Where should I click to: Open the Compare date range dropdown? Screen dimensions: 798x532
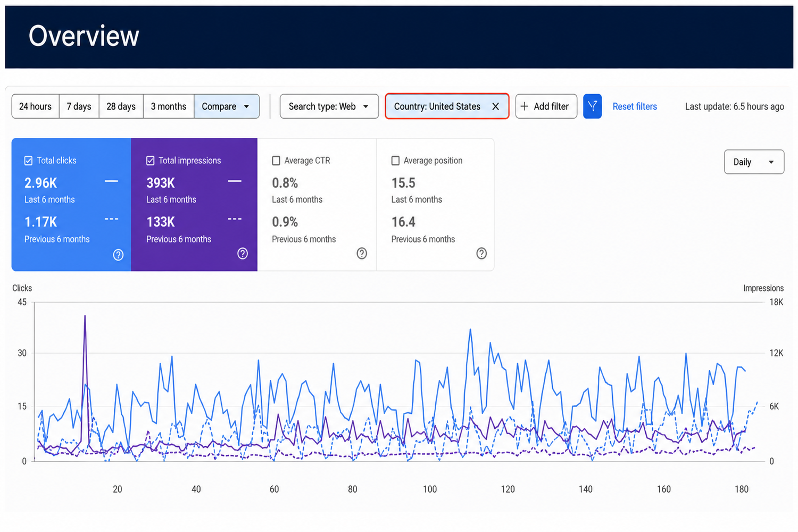[227, 106]
